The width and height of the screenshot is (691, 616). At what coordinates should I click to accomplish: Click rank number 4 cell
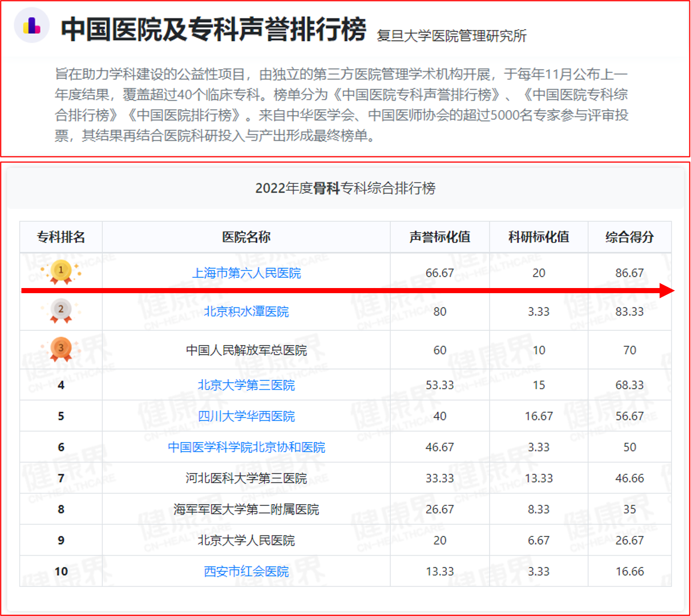61,385
